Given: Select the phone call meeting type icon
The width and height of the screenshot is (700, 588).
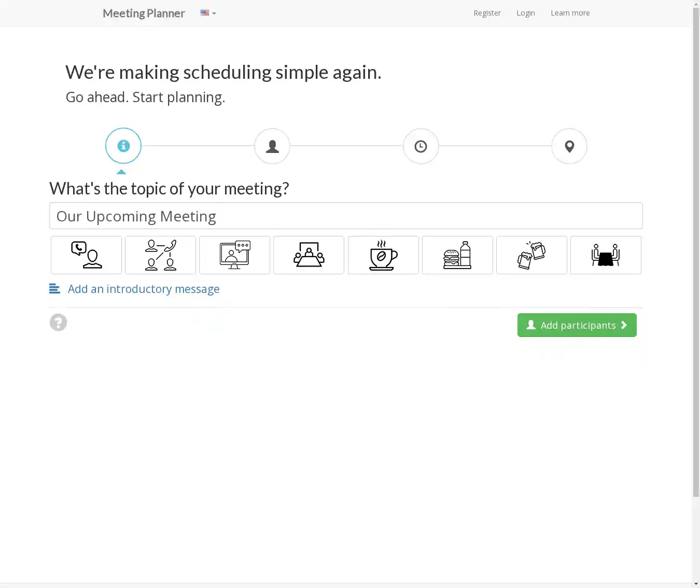Looking at the screenshot, I should [x=86, y=255].
